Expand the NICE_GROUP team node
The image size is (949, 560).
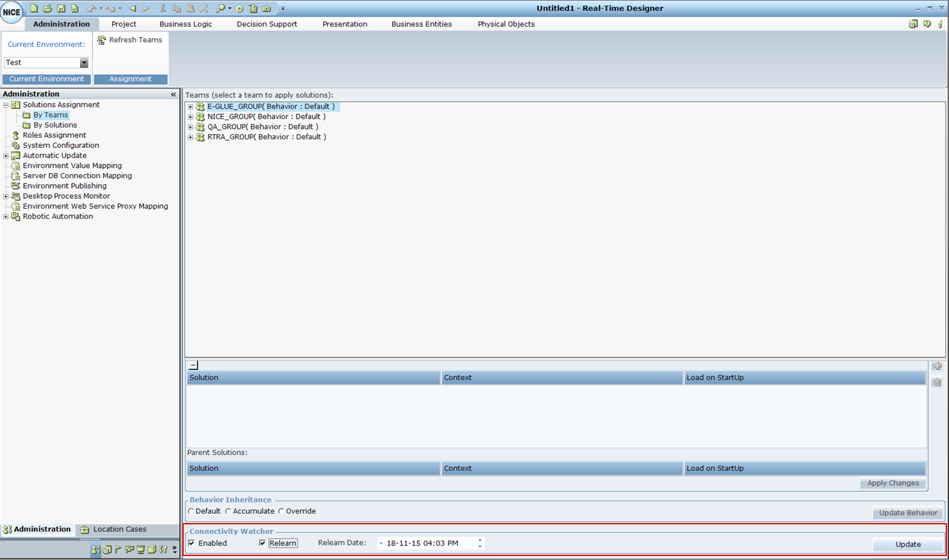coord(190,117)
